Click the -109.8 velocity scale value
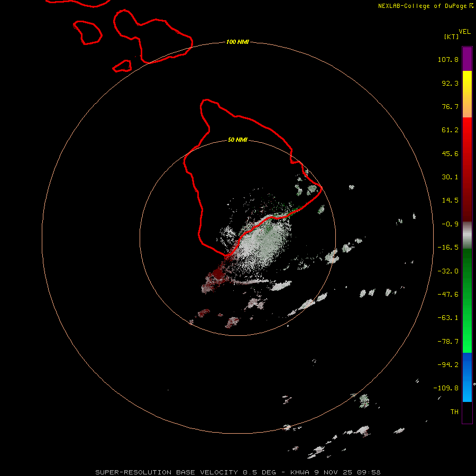476x476 pixels. pyautogui.click(x=446, y=388)
